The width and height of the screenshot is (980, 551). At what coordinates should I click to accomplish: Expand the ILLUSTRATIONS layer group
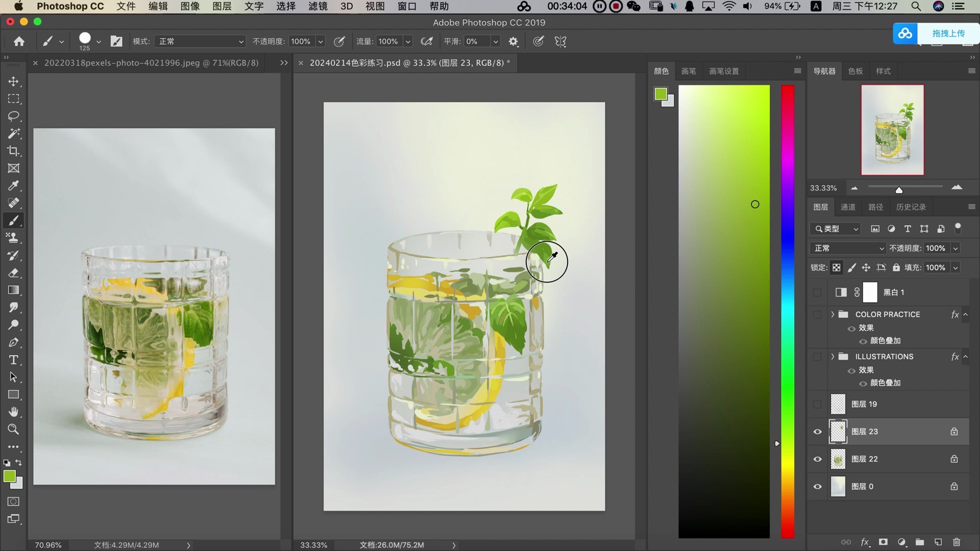[x=832, y=357]
